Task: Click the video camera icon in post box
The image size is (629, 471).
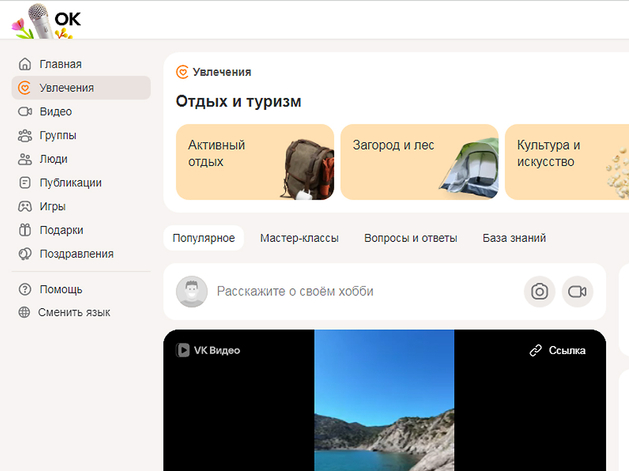Action: tap(577, 291)
